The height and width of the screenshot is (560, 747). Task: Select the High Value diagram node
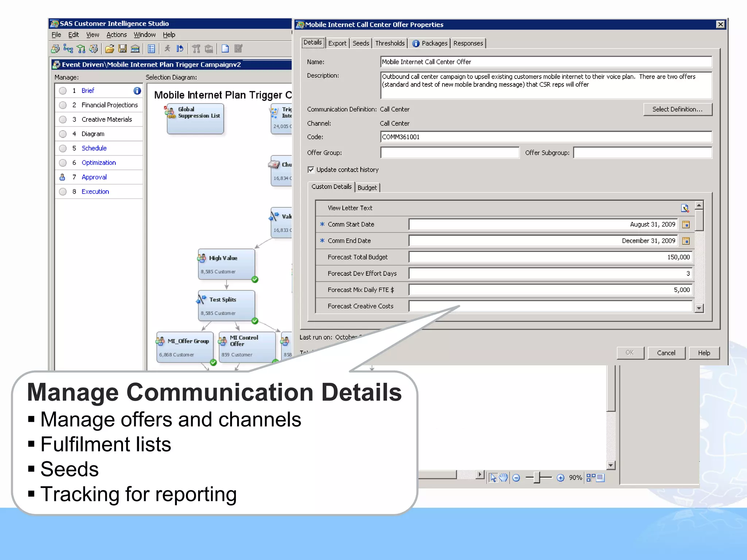tap(226, 264)
